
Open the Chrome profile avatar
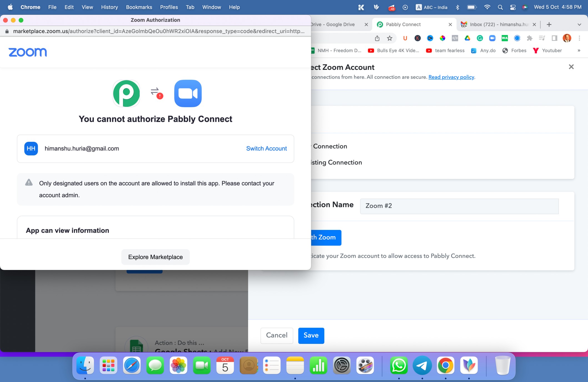coord(567,38)
